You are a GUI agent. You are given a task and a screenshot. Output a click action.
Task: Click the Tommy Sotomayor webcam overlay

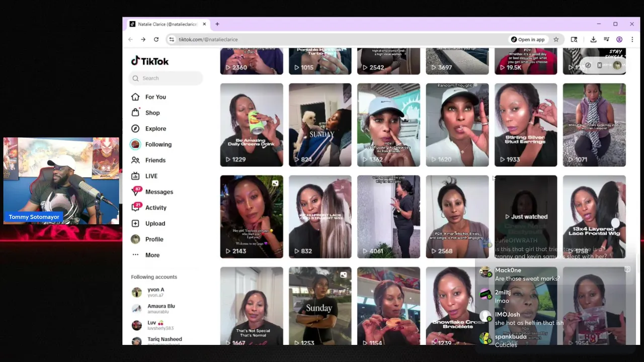pyautogui.click(x=61, y=181)
